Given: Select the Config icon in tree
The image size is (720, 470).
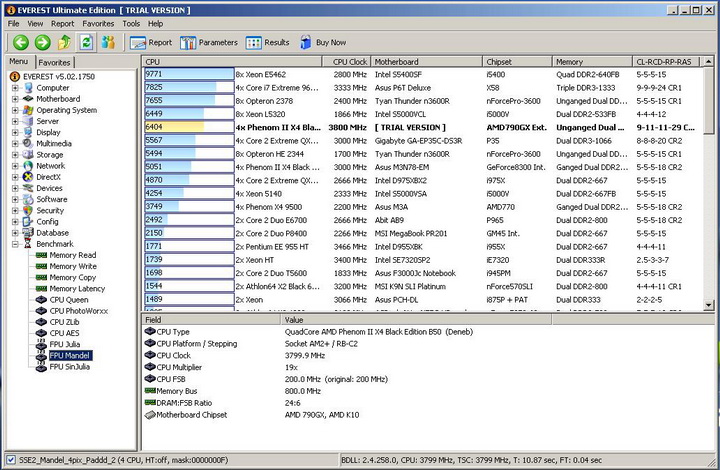Looking at the screenshot, I should tap(28, 222).
